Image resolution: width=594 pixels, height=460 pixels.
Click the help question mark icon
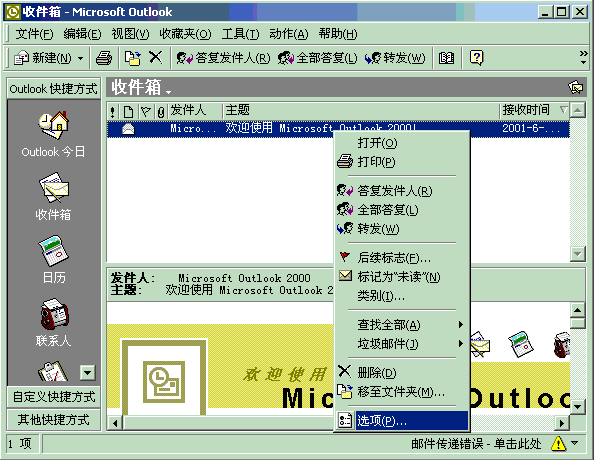[x=477, y=58]
